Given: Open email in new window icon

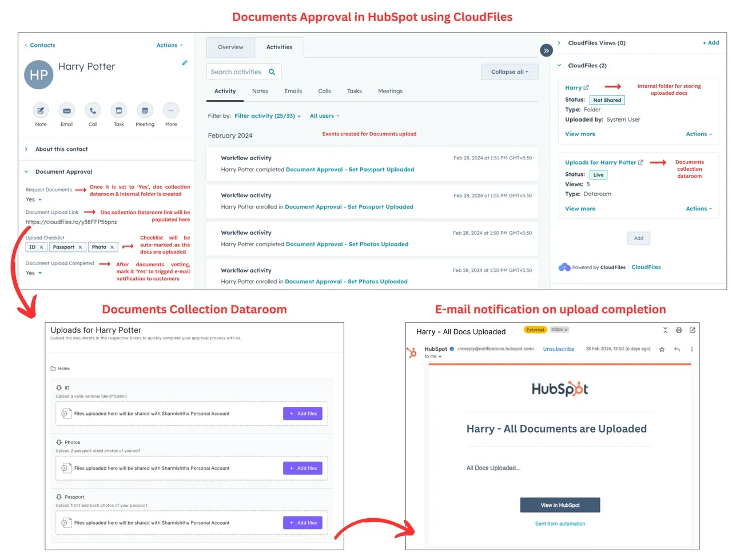Looking at the screenshot, I should [693, 330].
